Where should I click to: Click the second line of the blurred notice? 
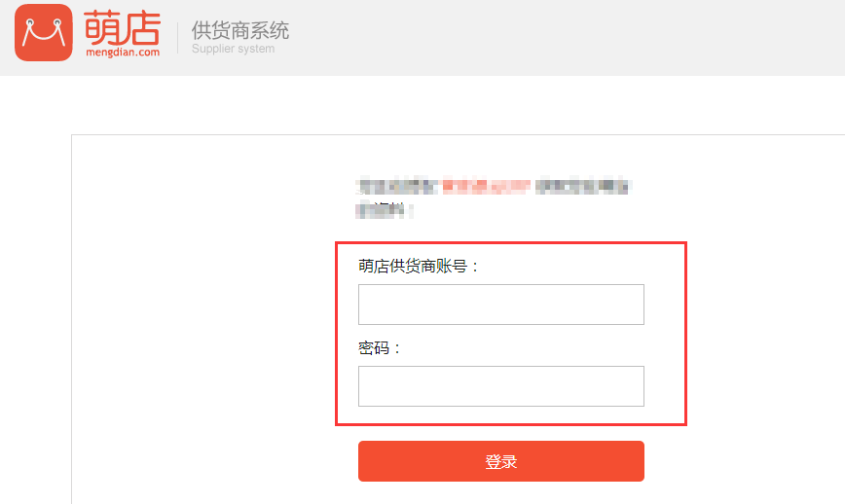tap(385, 209)
